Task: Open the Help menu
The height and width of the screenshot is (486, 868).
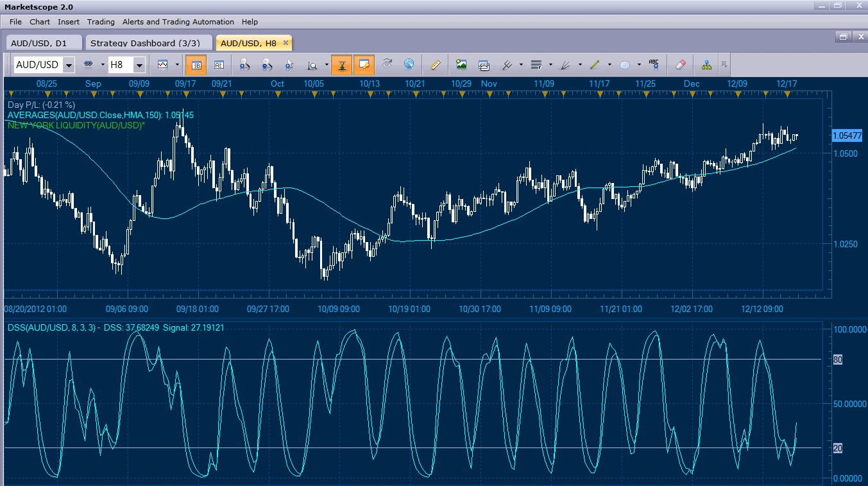Action: (250, 22)
